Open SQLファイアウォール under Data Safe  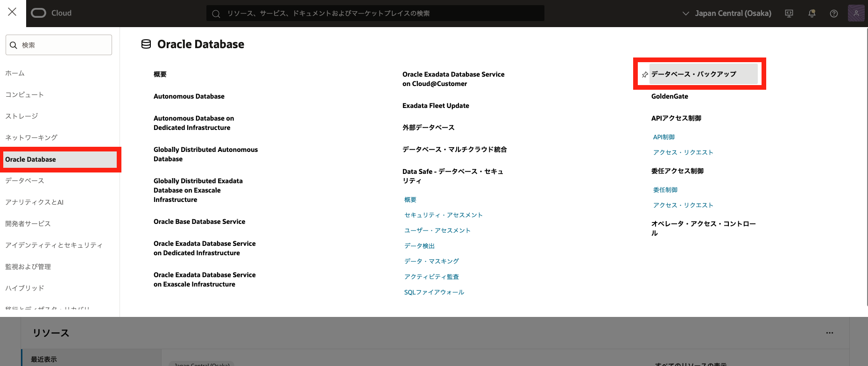[x=434, y=292]
